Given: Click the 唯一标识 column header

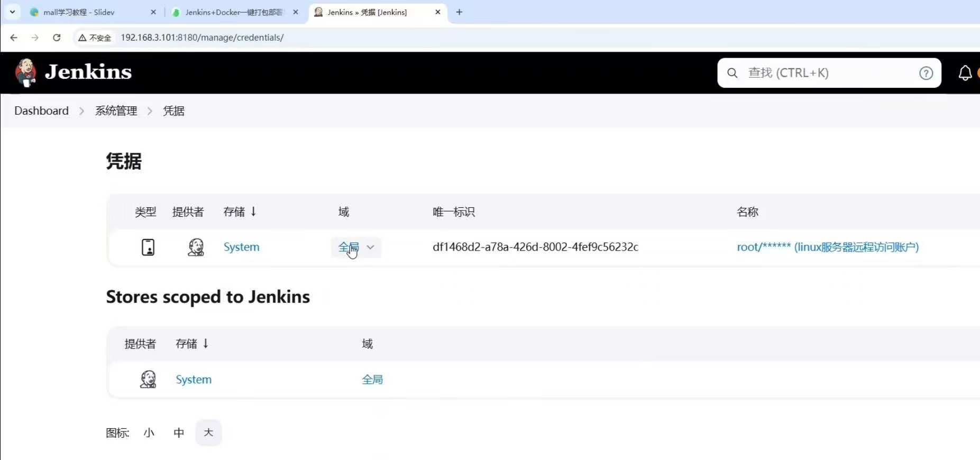Looking at the screenshot, I should [454, 212].
